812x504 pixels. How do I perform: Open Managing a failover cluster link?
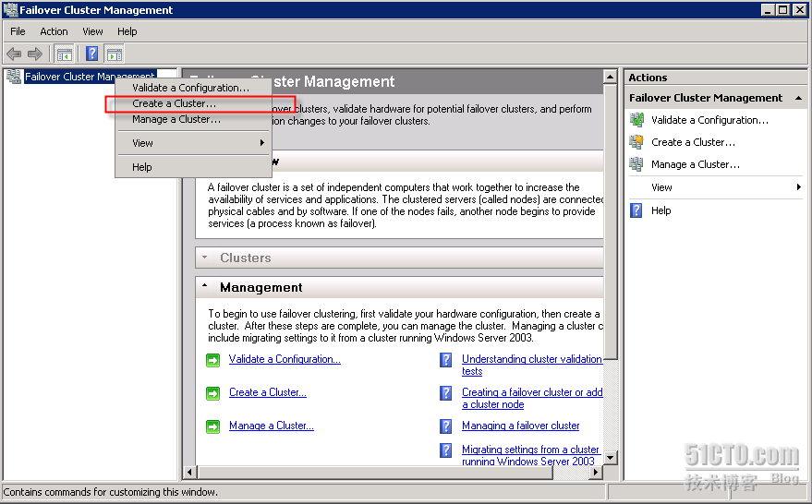coord(520,426)
